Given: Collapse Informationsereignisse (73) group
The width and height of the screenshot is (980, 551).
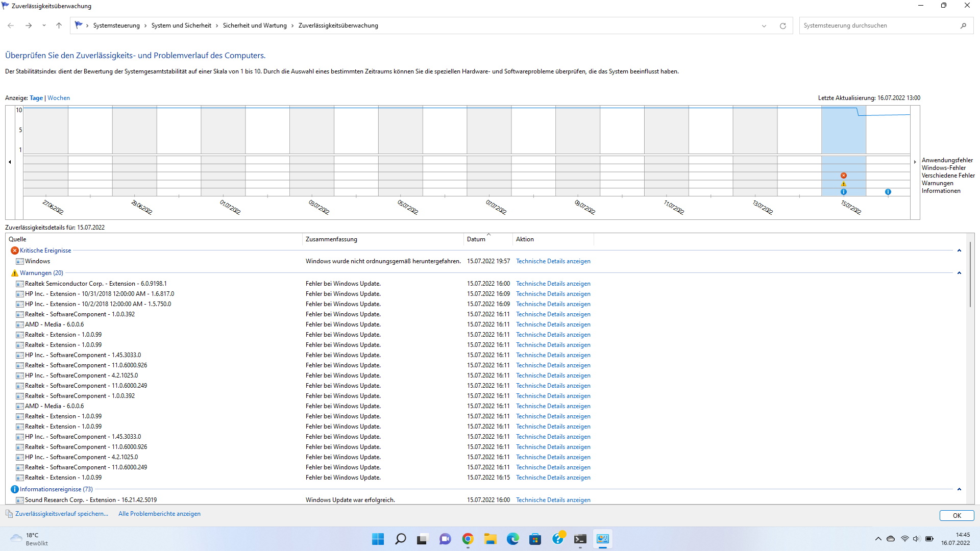Looking at the screenshot, I should coord(959,489).
